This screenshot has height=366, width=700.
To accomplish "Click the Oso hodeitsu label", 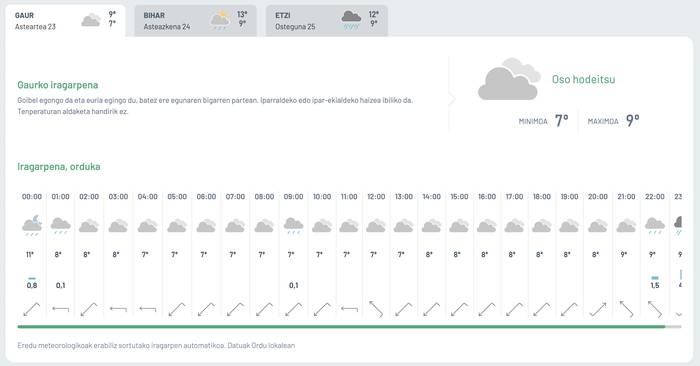I will click(x=583, y=79).
